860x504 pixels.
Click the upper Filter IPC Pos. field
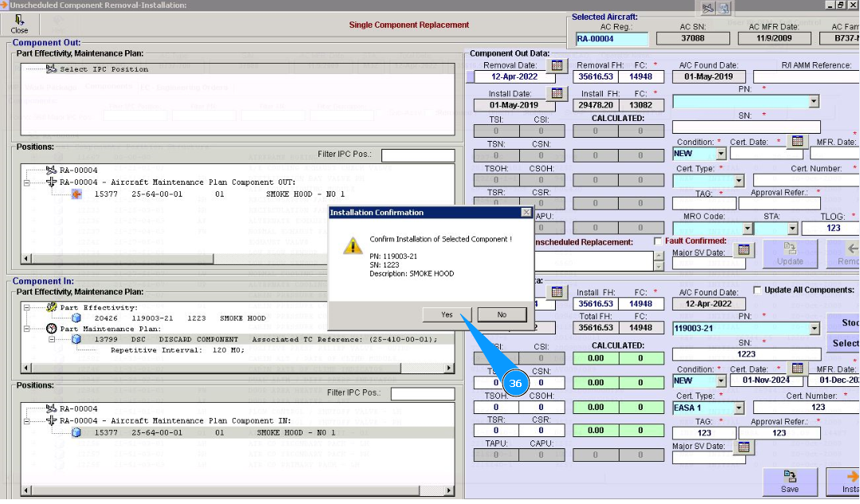tap(417, 154)
